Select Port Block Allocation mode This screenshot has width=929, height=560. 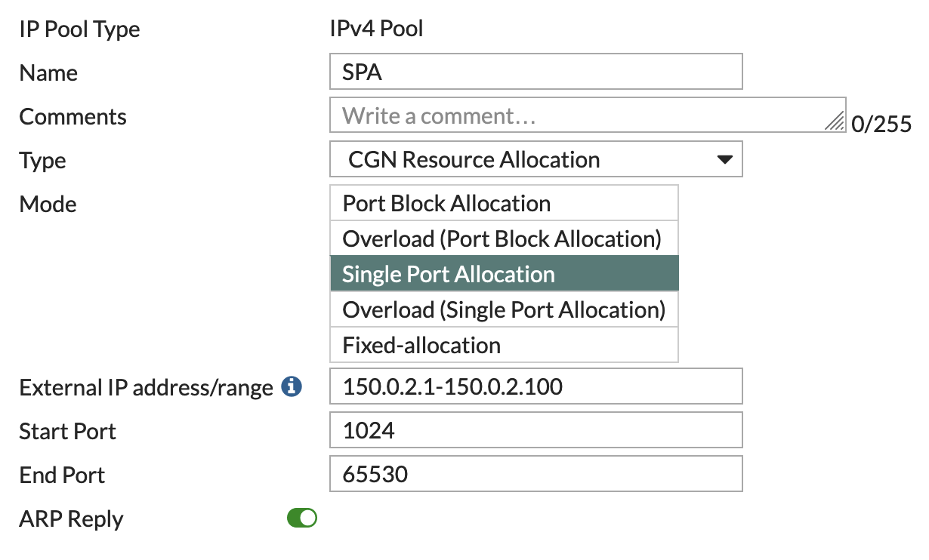(x=505, y=203)
